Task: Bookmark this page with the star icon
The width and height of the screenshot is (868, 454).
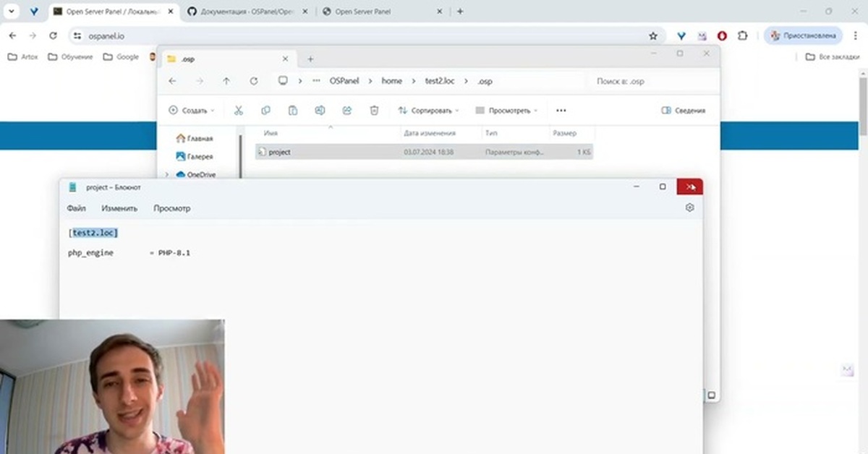Action: coord(653,35)
